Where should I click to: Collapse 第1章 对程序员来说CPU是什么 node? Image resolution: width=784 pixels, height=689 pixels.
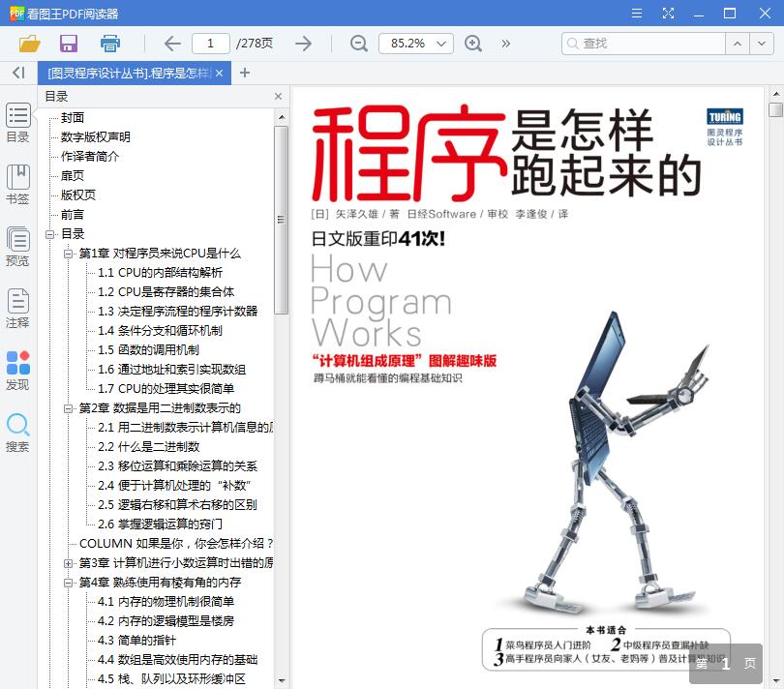pyautogui.click(x=68, y=254)
